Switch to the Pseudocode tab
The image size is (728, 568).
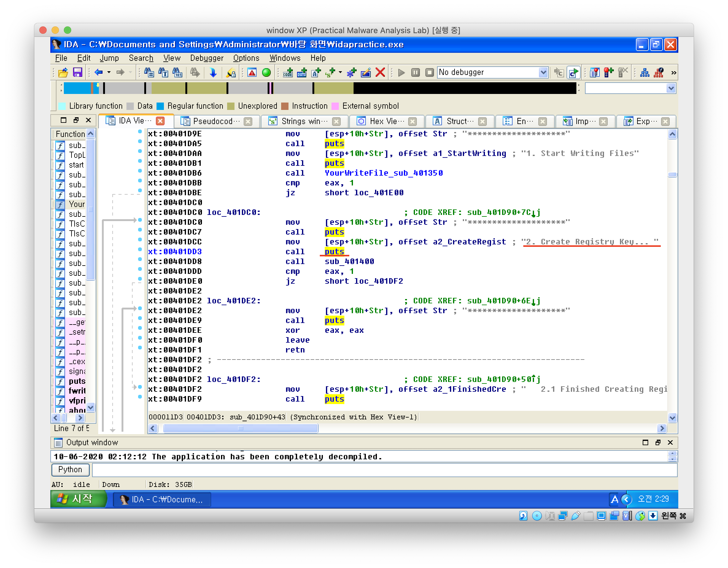click(x=216, y=121)
